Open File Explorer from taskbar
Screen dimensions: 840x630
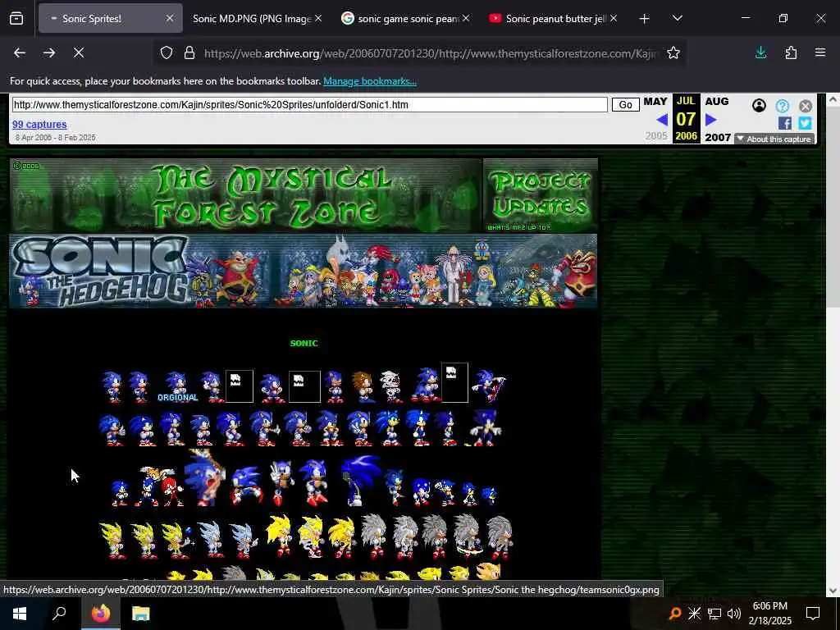141,614
